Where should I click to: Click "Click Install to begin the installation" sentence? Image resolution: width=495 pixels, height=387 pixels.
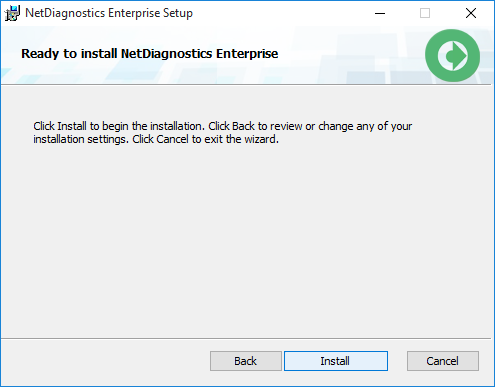click(119, 126)
